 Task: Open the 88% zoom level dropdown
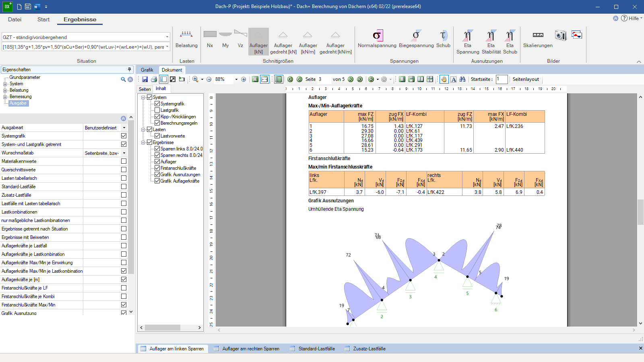click(236, 79)
